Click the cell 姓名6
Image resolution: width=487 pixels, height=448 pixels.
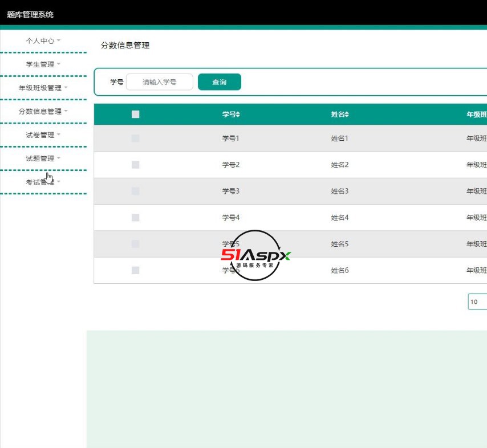point(340,270)
